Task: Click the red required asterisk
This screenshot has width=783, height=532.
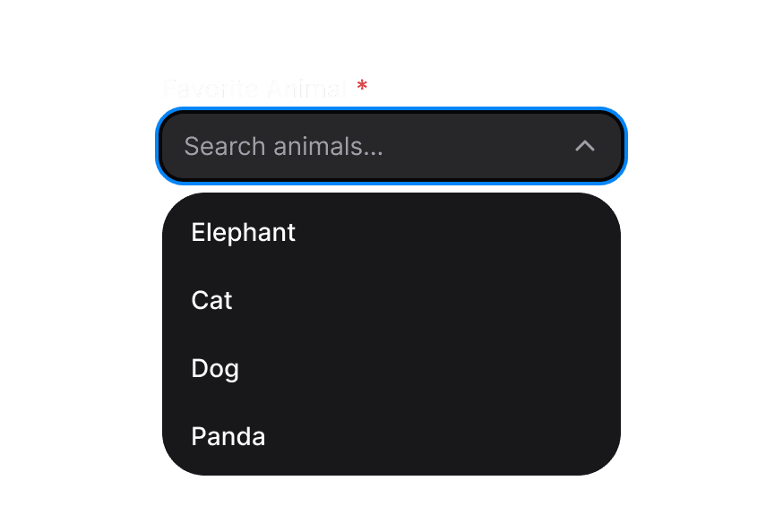Action: click(x=362, y=87)
